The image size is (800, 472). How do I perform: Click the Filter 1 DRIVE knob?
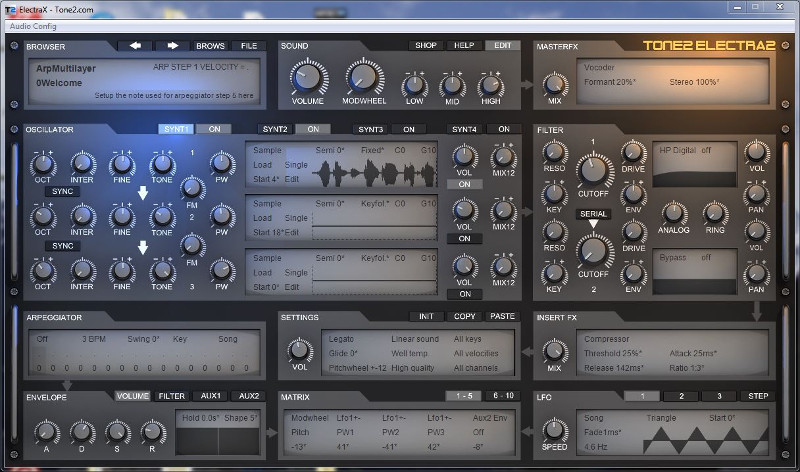633,152
